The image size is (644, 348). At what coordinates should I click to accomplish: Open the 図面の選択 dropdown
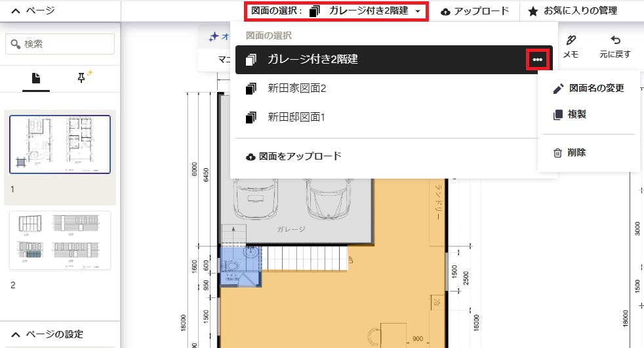tap(336, 11)
